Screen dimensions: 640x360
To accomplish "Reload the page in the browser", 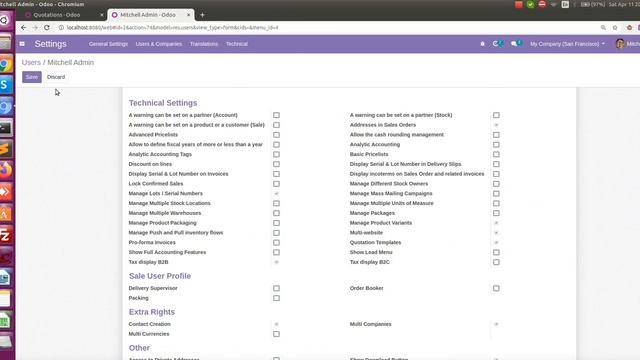I will [x=47, y=27].
